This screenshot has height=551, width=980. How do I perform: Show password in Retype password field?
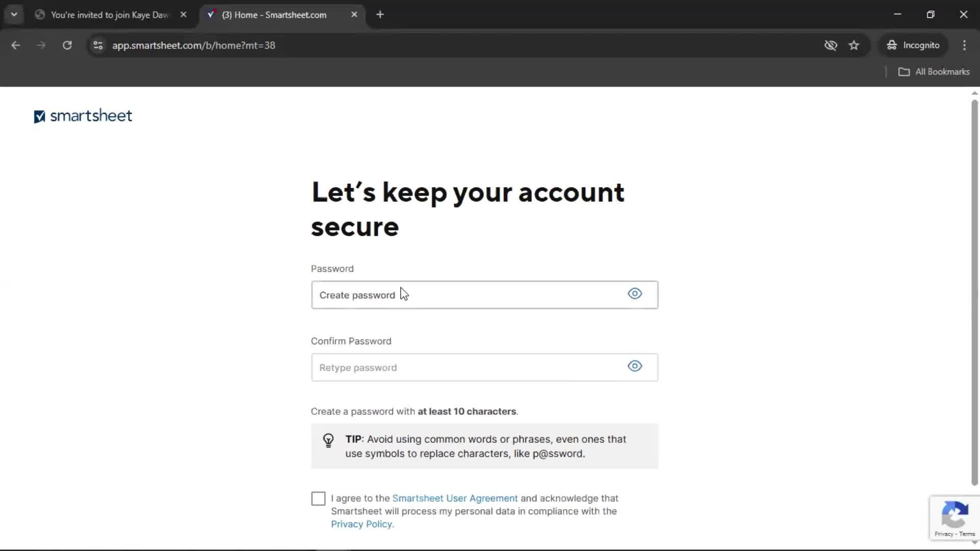(x=634, y=366)
